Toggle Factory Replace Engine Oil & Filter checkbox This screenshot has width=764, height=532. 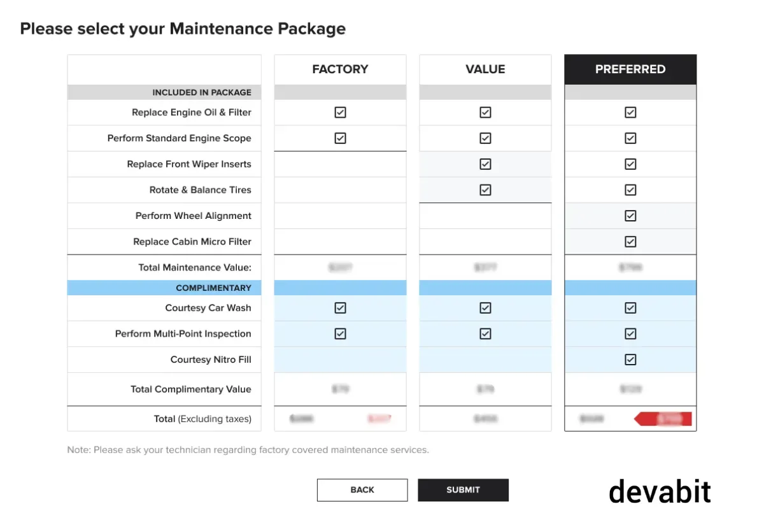pos(340,113)
